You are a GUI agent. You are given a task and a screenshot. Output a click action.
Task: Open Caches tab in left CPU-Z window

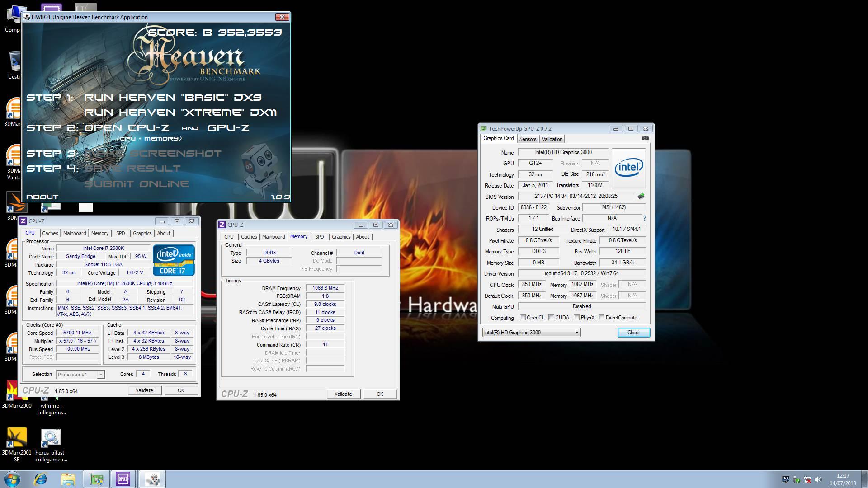coord(50,233)
